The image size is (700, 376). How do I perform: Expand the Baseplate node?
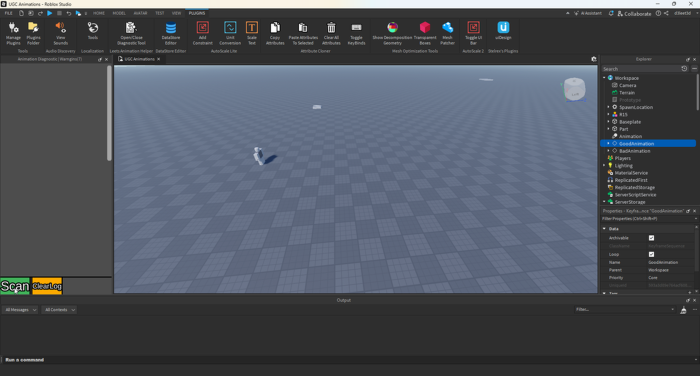coord(608,121)
